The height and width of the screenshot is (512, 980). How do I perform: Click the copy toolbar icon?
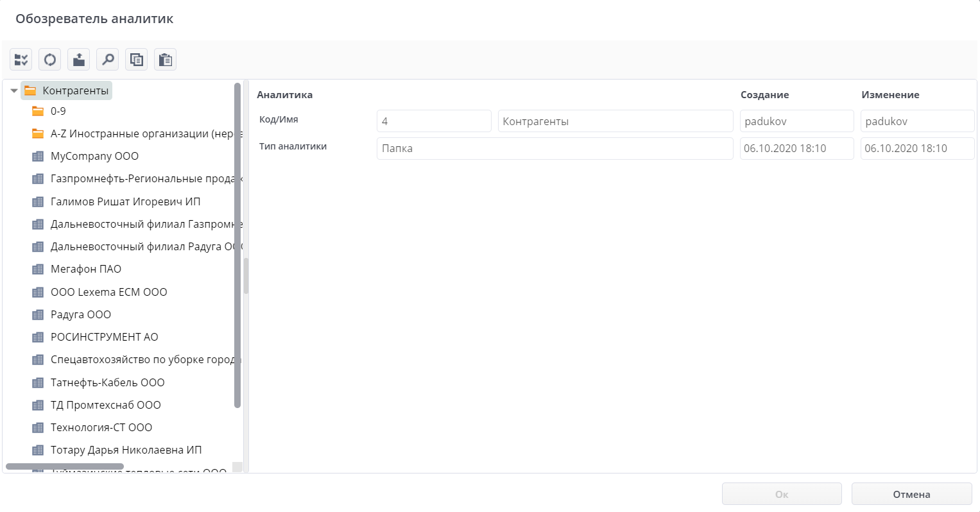(136, 60)
